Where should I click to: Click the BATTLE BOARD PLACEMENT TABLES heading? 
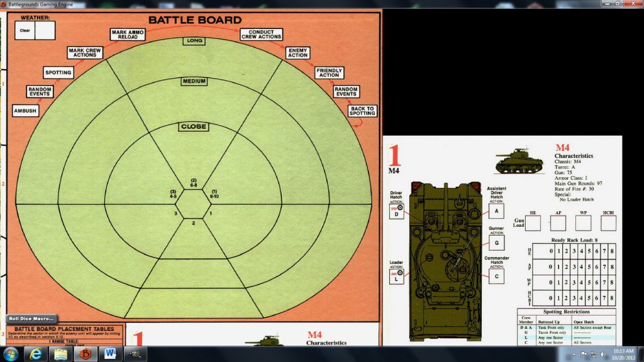[64, 329]
